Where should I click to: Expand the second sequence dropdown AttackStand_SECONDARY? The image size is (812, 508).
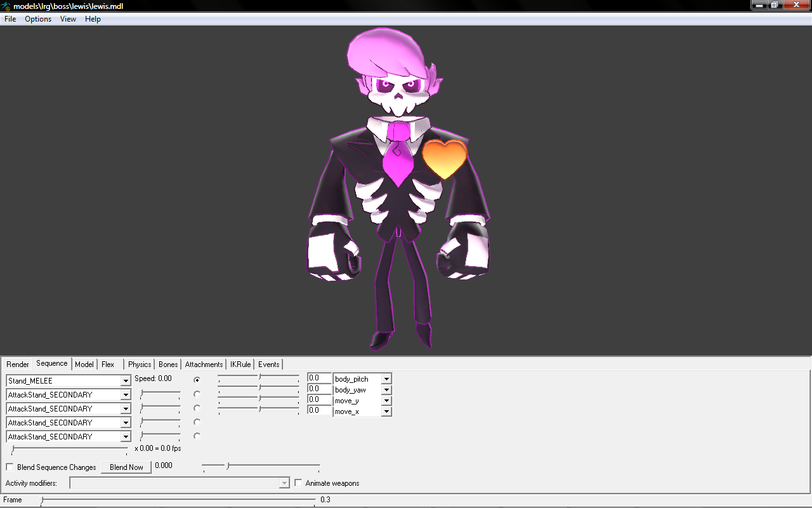[126, 395]
